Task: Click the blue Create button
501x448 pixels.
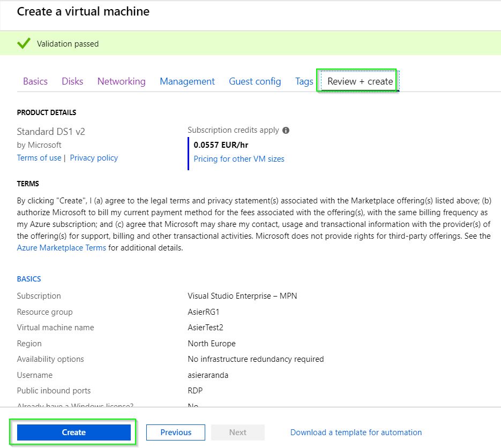Action: click(x=74, y=432)
